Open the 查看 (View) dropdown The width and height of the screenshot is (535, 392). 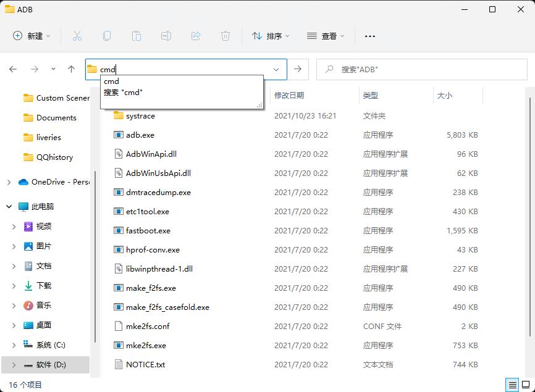[x=326, y=36]
